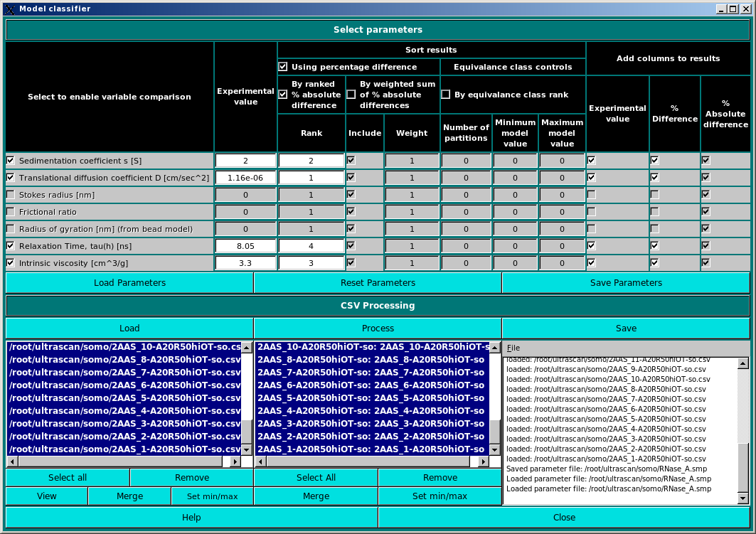The height and width of the screenshot is (534, 756).
Task: Toggle % Difference column for Intrinsic viscosity
Action: click(654, 262)
